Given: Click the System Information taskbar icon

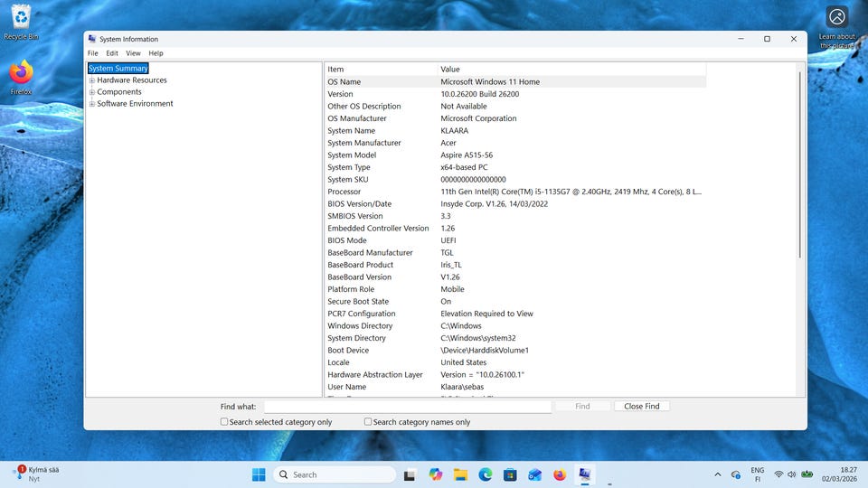Looking at the screenshot, I should 585,474.
